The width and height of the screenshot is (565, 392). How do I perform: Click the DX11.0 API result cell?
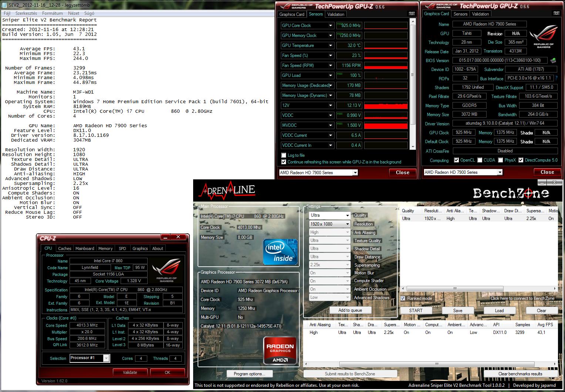click(x=500, y=332)
